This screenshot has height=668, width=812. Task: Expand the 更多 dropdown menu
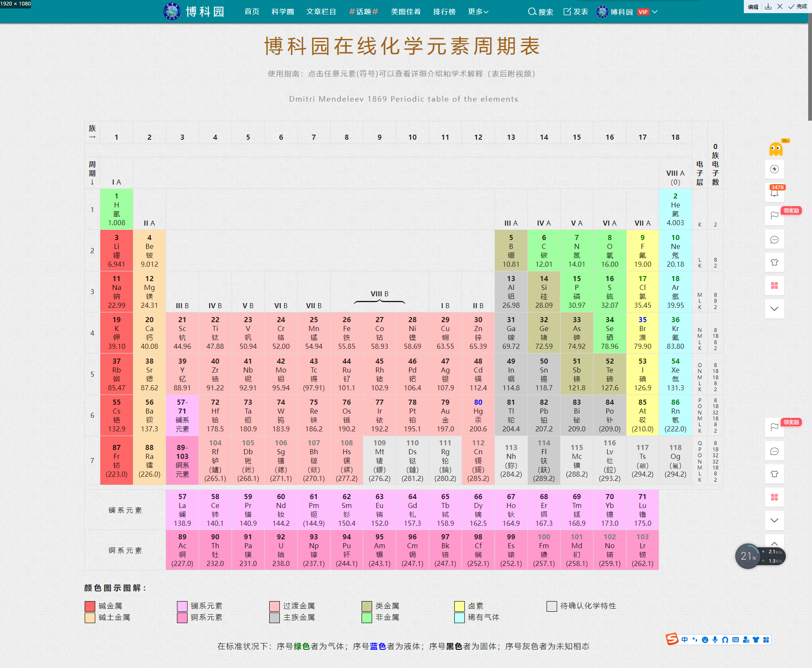pyautogui.click(x=478, y=11)
